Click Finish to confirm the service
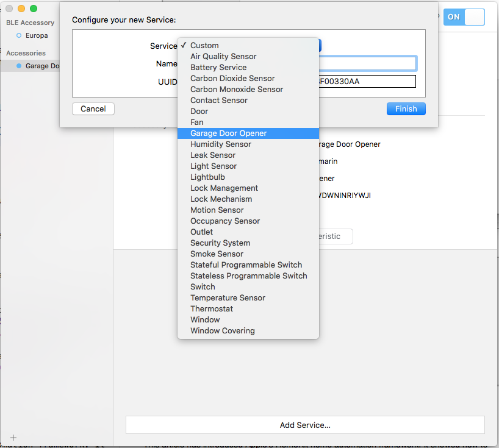 406,108
